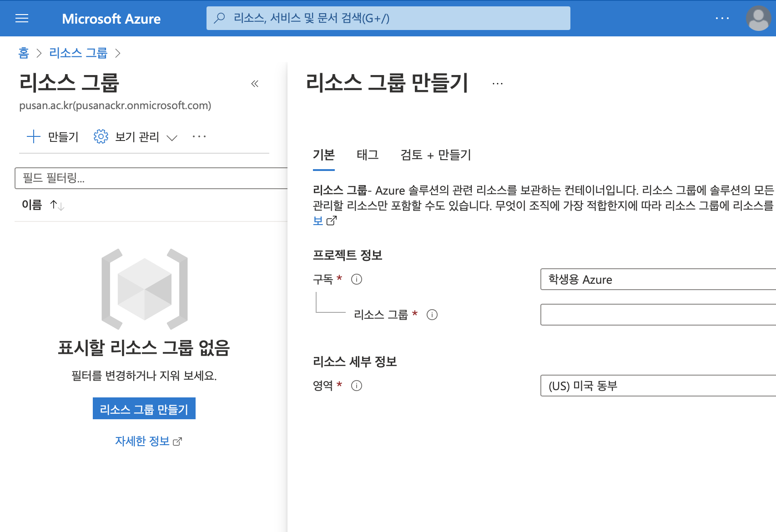Go to 홈 breadcrumb link
The height and width of the screenshot is (532, 776).
click(x=24, y=53)
